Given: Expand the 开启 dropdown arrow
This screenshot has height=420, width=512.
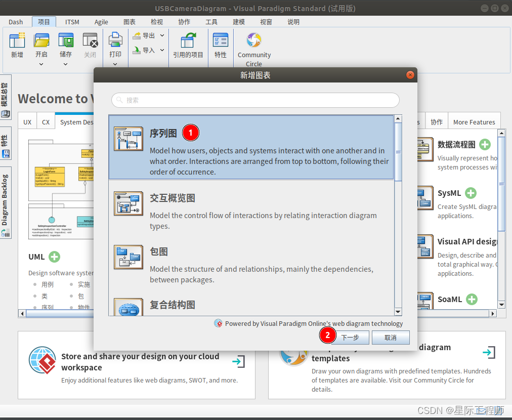Looking at the screenshot, I should [x=41, y=64].
